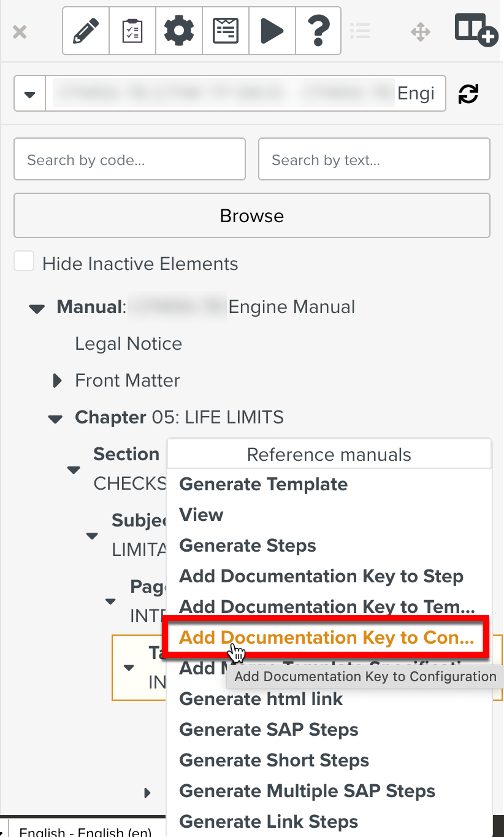This screenshot has width=504, height=837.
Task: Toggle the Hide Inactive Elements checkbox
Action: point(24,261)
